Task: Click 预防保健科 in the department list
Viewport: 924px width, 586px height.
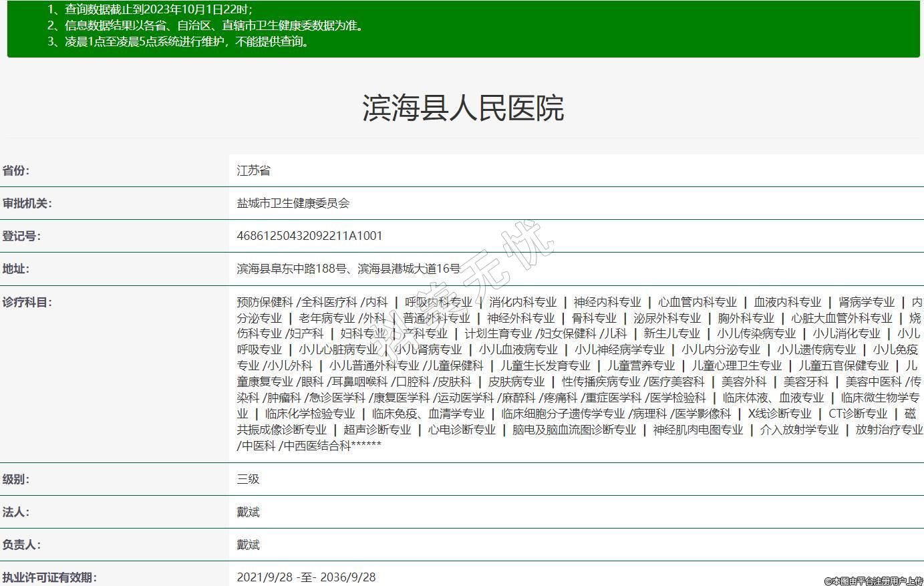Action: coord(265,302)
